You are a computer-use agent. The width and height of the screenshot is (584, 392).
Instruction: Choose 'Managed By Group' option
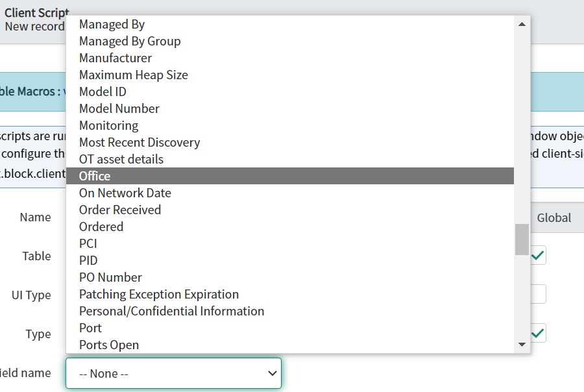[x=130, y=41]
